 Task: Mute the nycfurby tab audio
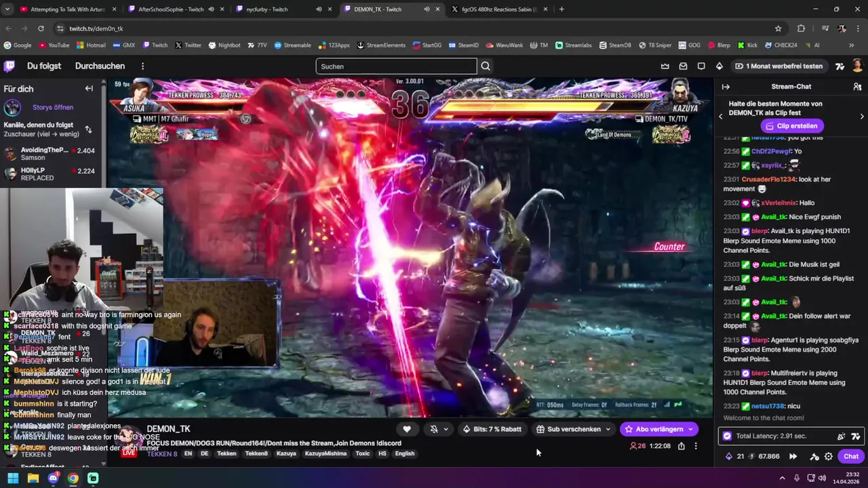(x=319, y=9)
